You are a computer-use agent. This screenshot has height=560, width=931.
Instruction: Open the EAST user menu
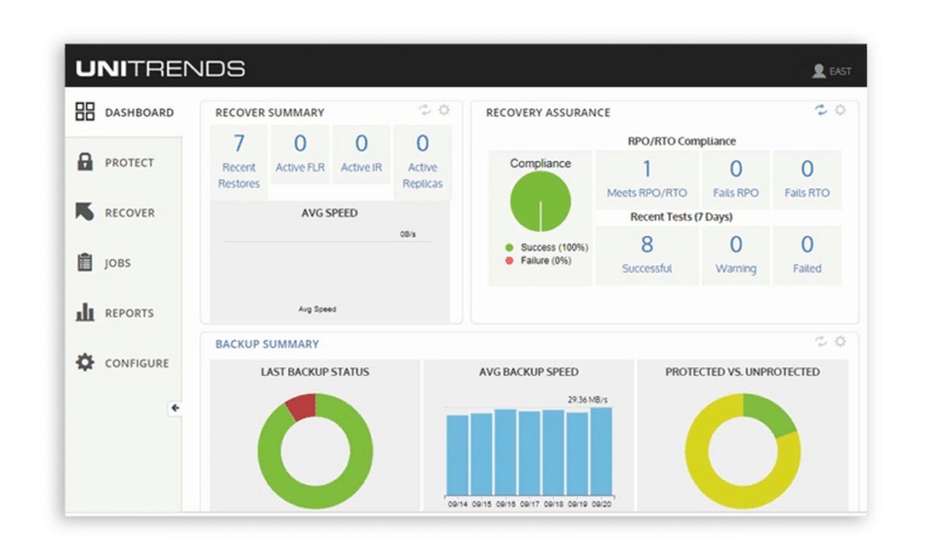point(832,71)
